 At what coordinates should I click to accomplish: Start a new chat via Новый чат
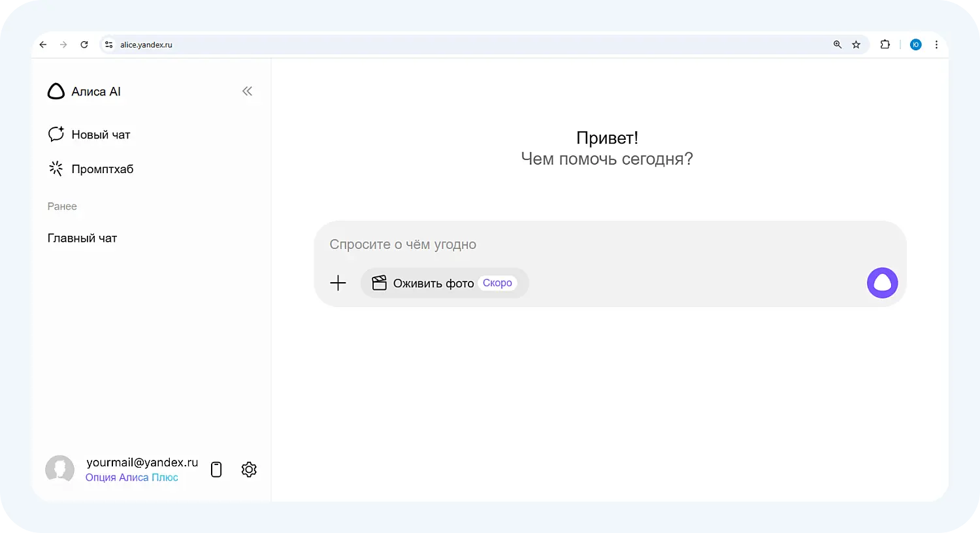coord(89,135)
